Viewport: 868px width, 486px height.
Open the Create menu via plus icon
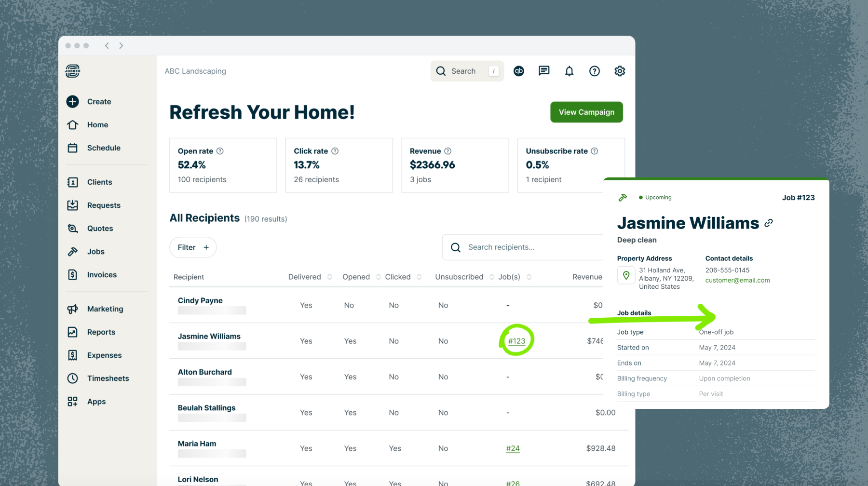pos(72,101)
